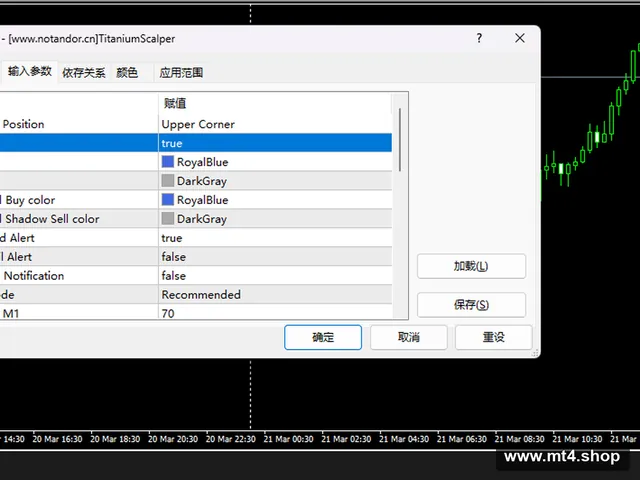Switch to the 颜色 tab

tap(127, 73)
